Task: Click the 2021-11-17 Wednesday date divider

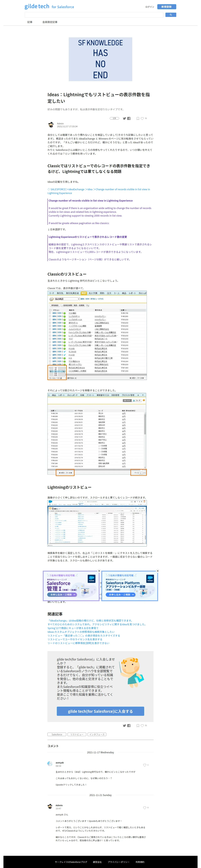Action: (100, 752)
